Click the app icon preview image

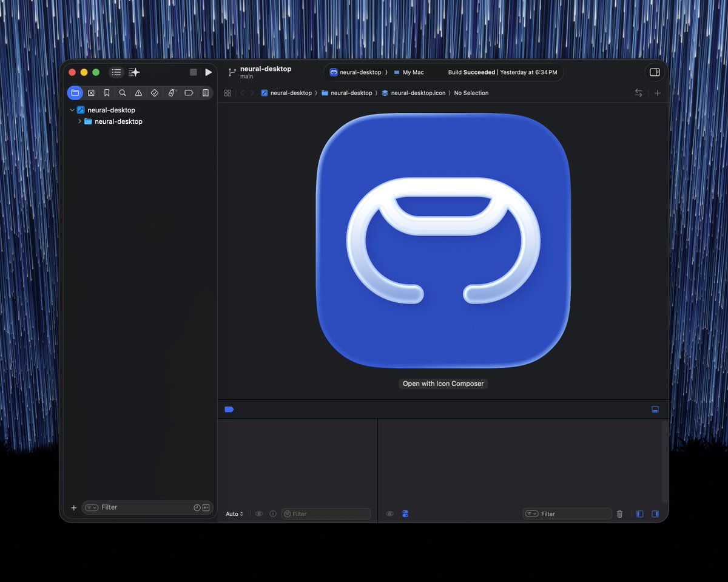point(443,240)
